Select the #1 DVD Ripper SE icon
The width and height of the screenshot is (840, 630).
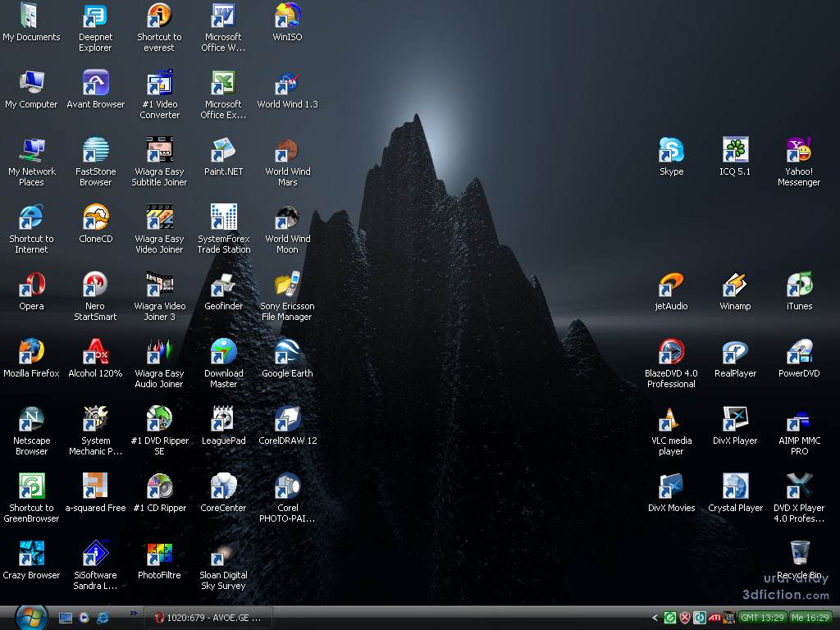[x=160, y=419]
